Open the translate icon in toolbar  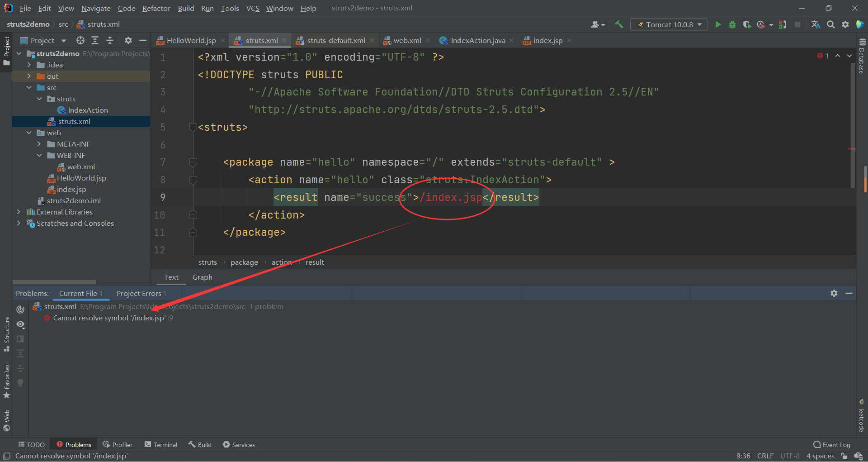(816, 24)
